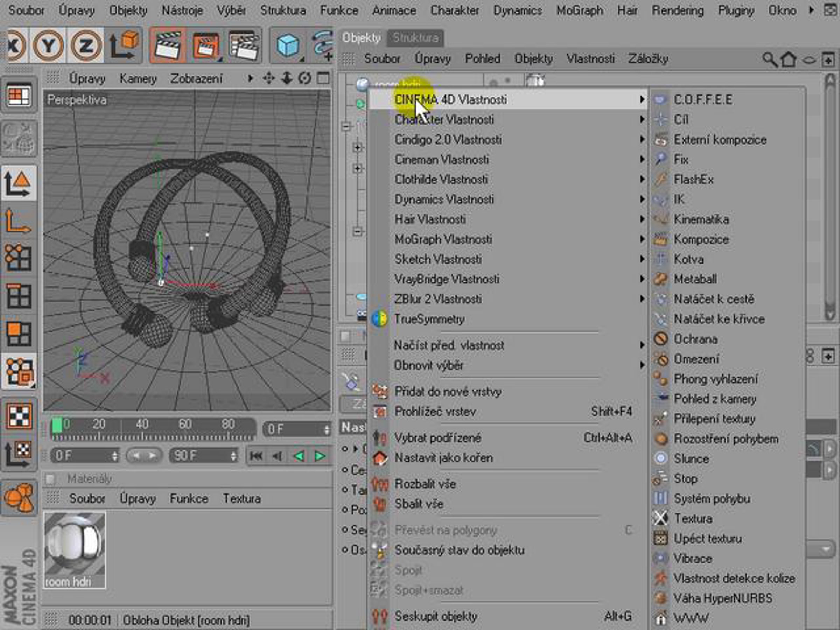Open the Textura menu in Materials panel
Screen dimensions: 840x630
(242, 498)
